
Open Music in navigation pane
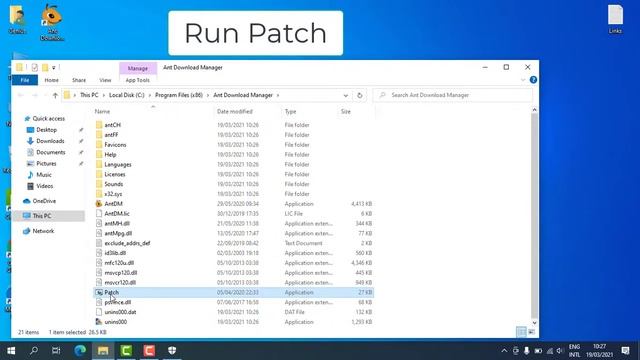(x=44, y=175)
